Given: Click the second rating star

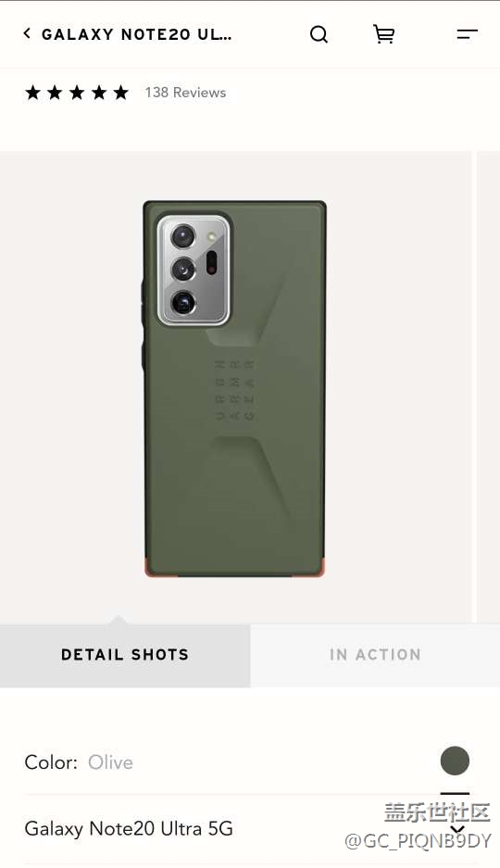Looking at the screenshot, I should point(55,93).
